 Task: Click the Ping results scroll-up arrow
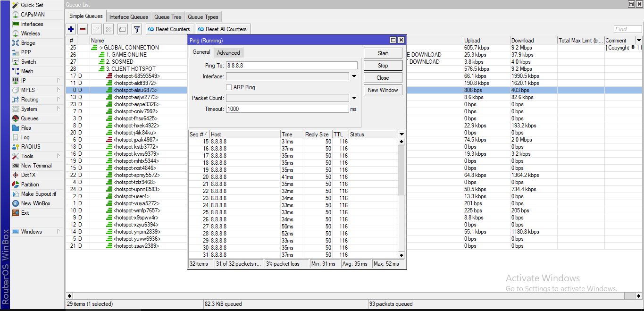pos(401,142)
